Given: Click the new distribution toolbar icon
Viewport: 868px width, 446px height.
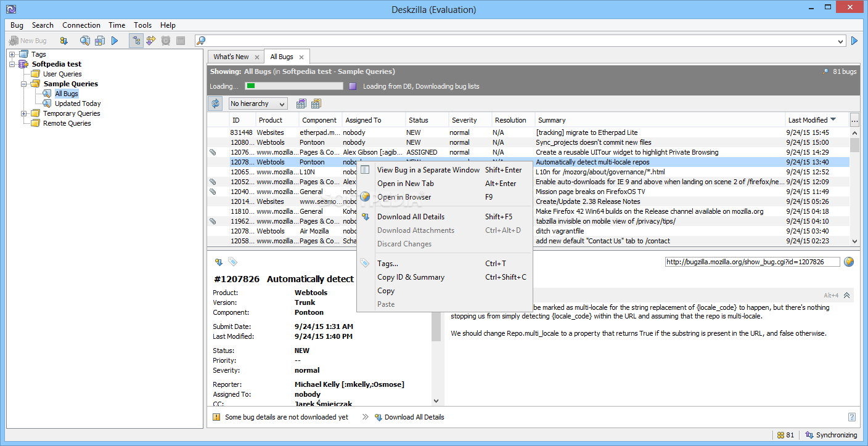Looking at the screenshot, I should point(99,41).
